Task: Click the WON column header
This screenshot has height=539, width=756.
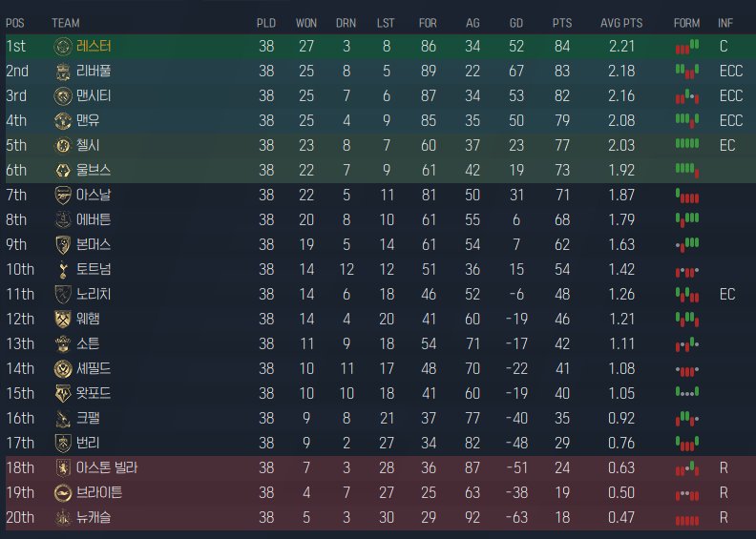Action: (306, 22)
